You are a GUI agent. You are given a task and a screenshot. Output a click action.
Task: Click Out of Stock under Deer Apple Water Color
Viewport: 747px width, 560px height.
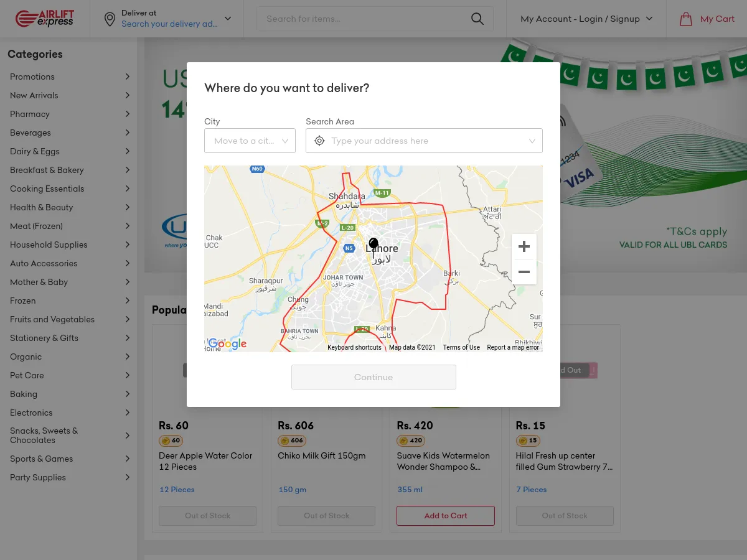tap(207, 516)
